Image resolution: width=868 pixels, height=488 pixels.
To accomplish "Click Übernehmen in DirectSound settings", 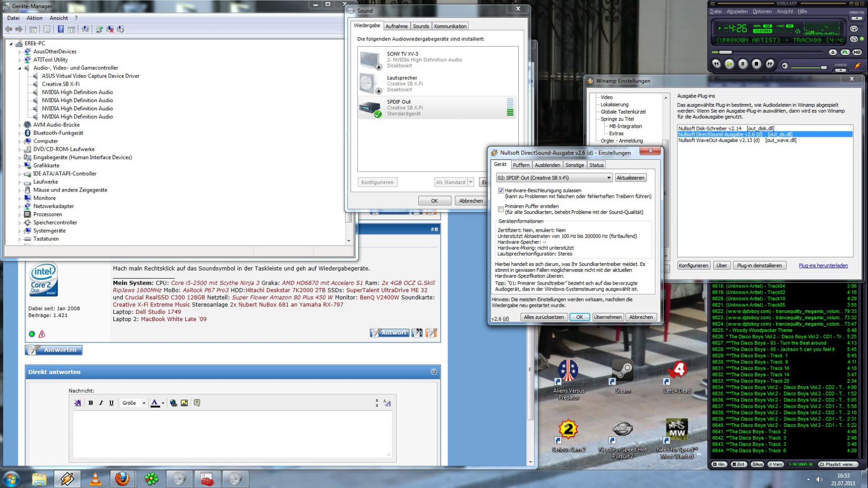I will (x=608, y=317).
